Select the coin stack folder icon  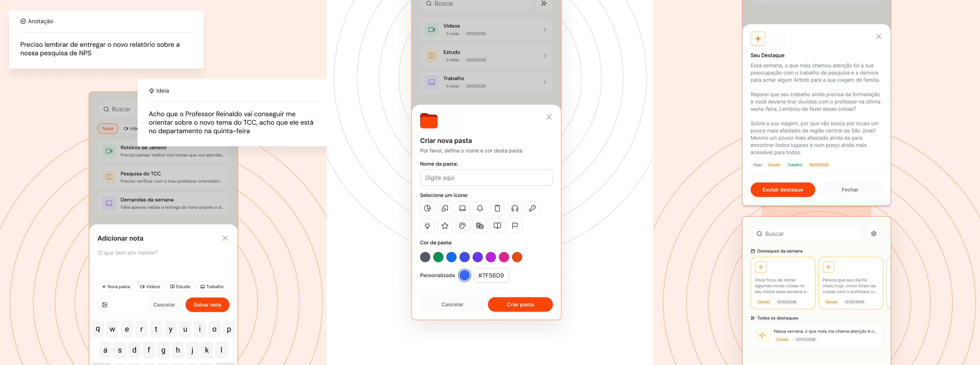point(480,226)
